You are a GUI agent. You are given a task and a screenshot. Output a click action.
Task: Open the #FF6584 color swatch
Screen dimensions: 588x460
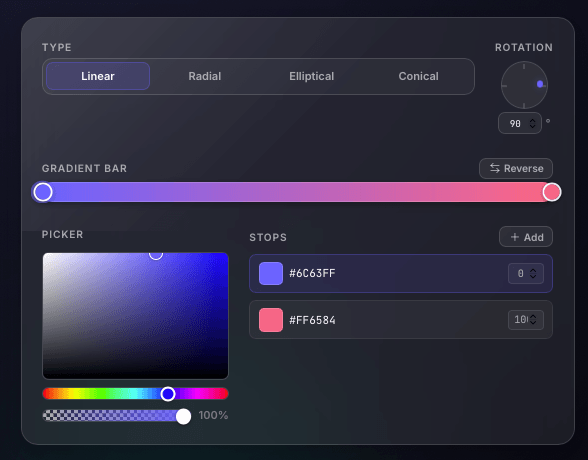[271, 320]
